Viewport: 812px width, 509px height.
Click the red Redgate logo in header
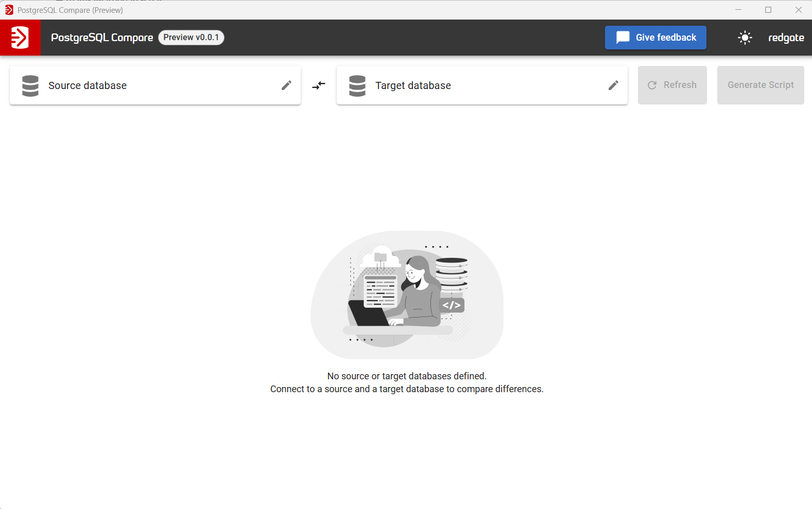pyautogui.click(x=20, y=38)
